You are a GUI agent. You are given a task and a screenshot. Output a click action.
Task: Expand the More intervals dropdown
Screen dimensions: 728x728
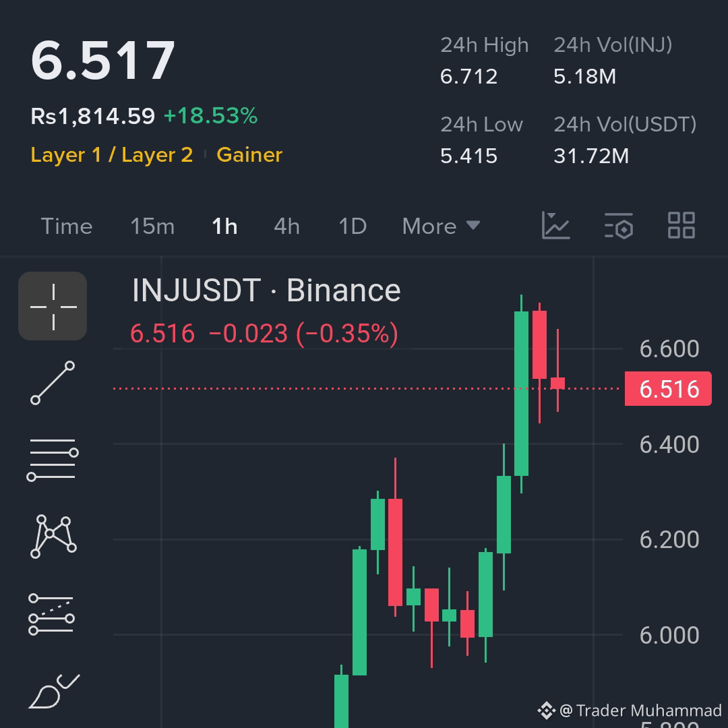pos(441,226)
